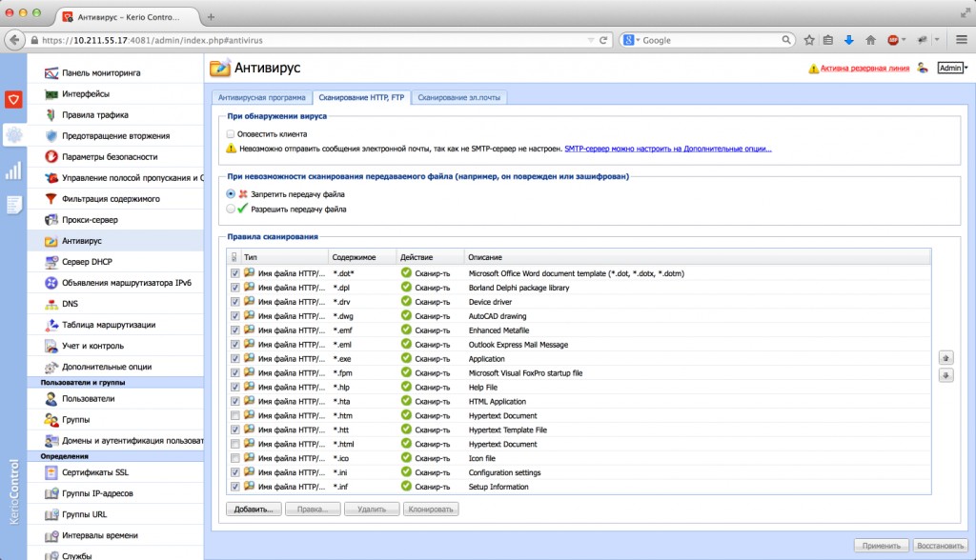Open the Сертификаты SSL icon
This screenshot has height=560, width=976.
(51, 472)
